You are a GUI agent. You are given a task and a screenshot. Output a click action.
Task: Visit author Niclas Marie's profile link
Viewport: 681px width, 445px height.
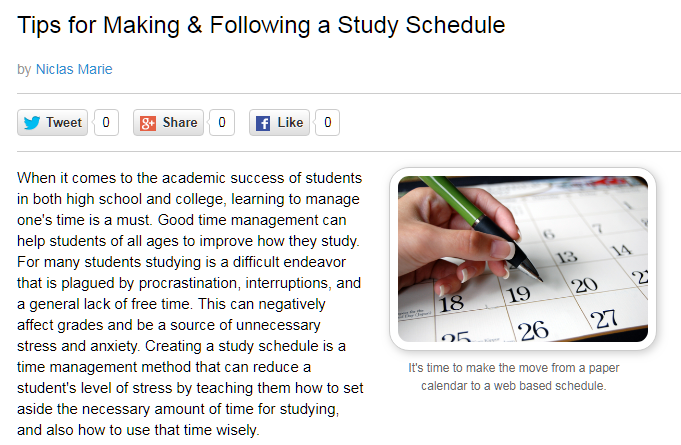pyautogui.click(x=74, y=69)
